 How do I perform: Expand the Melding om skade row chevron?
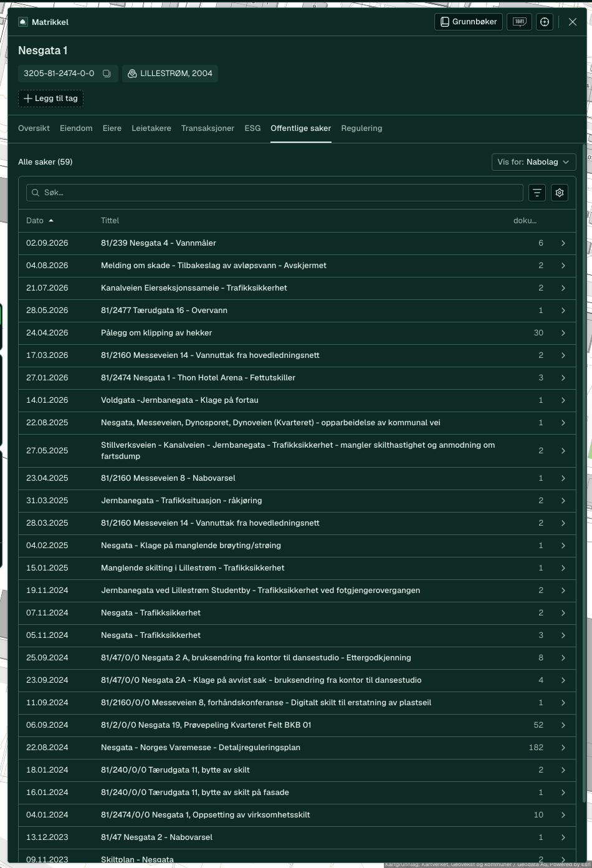pyautogui.click(x=563, y=266)
